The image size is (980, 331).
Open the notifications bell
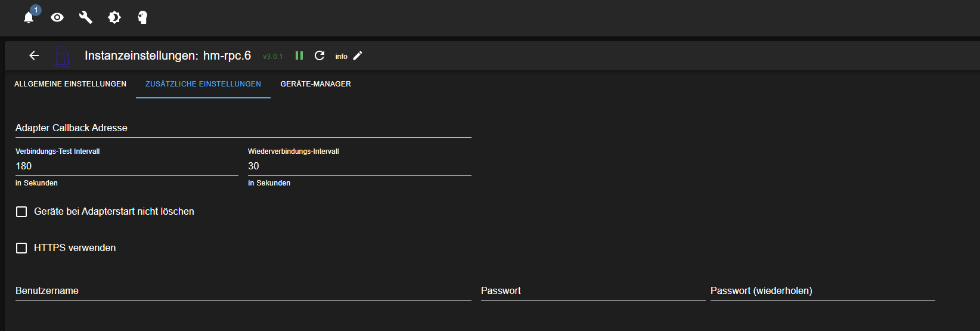[29, 17]
